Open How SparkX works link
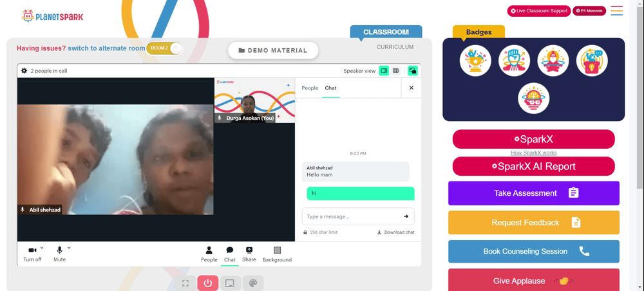Viewport: 644px width, 291px height. 533,153
